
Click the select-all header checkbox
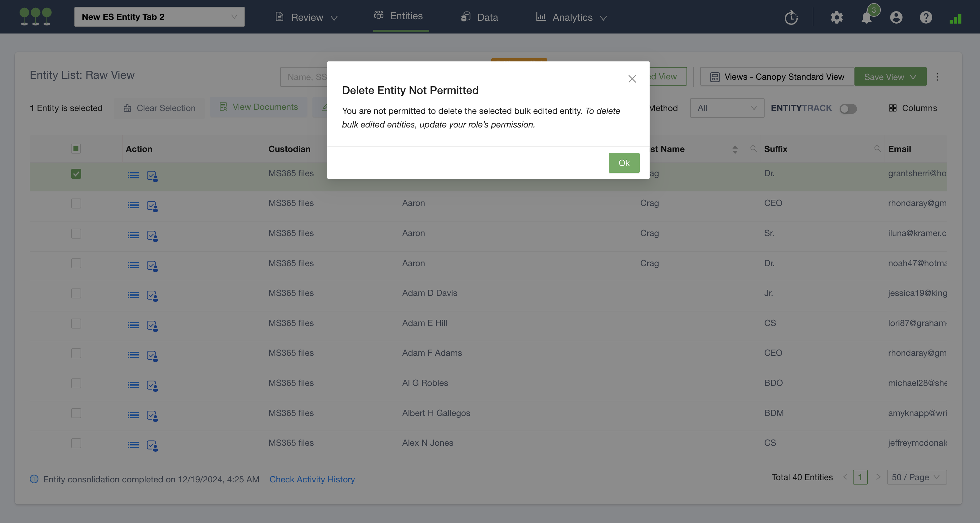76,149
